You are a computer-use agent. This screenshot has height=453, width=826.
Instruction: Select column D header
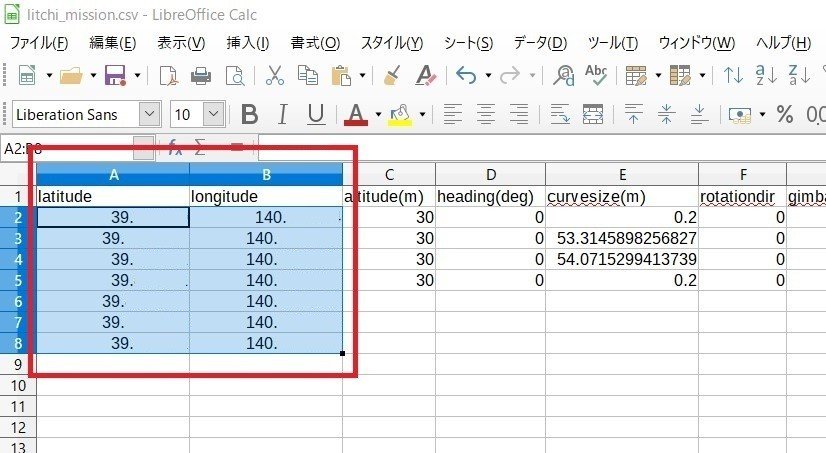pos(490,174)
